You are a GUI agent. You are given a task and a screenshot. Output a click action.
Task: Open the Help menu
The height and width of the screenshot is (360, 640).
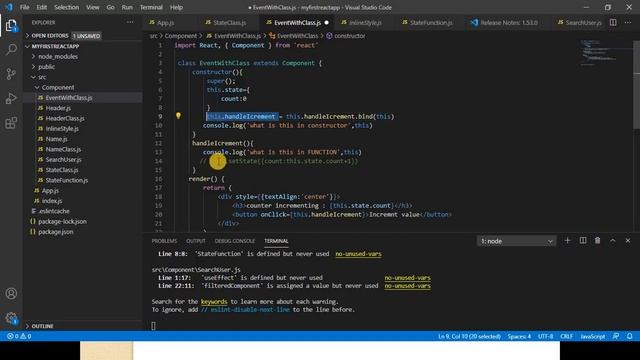point(176,7)
